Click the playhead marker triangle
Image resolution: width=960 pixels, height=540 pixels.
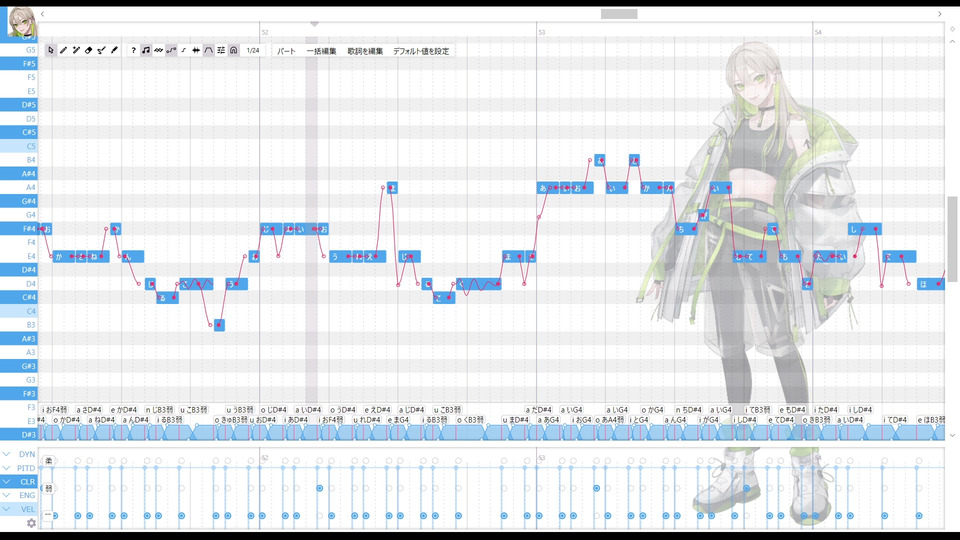(x=314, y=24)
